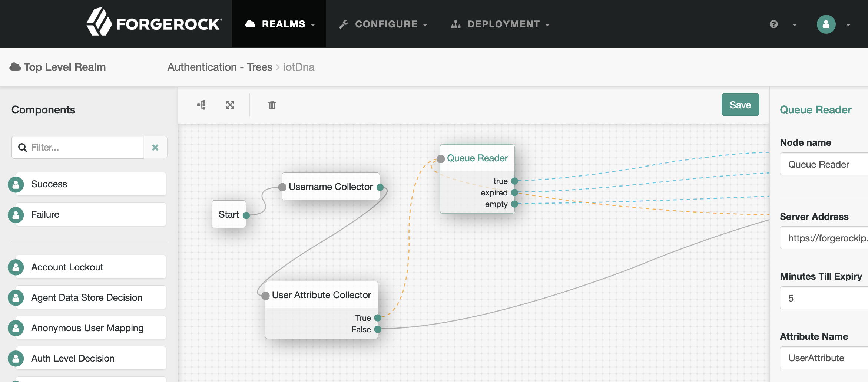The height and width of the screenshot is (382, 868).
Task: Edit the Server Address field
Action: click(x=824, y=238)
